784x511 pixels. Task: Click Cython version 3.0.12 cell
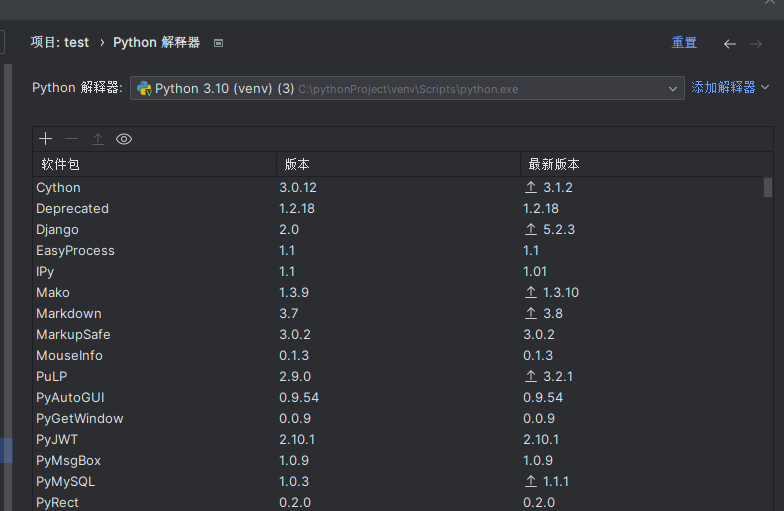(x=298, y=188)
